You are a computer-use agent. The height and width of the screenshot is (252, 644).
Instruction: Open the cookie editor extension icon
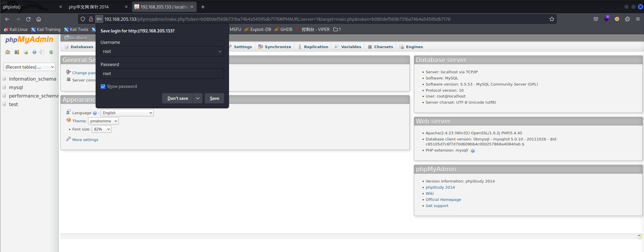tap(627, 19)
